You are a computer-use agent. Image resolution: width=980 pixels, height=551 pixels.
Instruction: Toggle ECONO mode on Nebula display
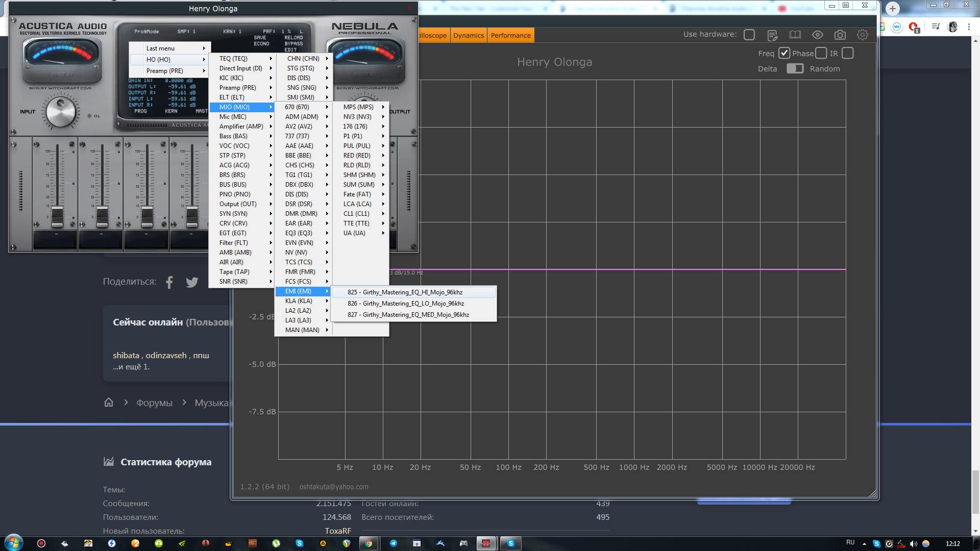coord(261,44)
